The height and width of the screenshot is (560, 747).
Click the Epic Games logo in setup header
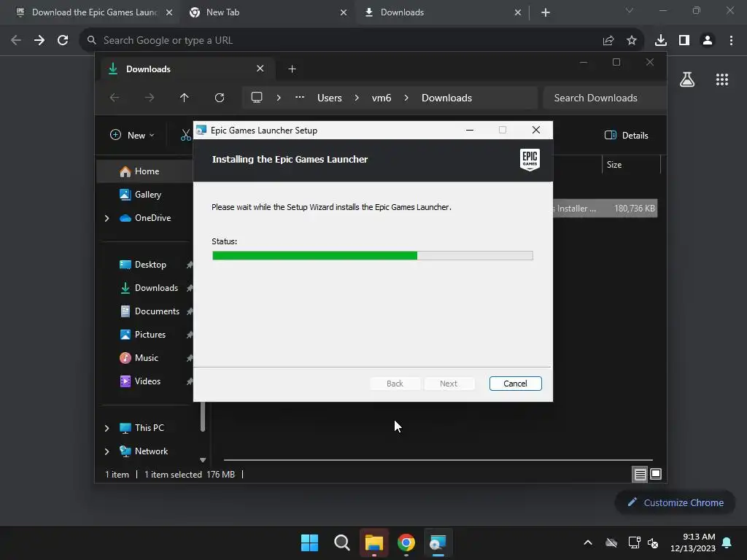pyautogui.click(x=530, y=160)
